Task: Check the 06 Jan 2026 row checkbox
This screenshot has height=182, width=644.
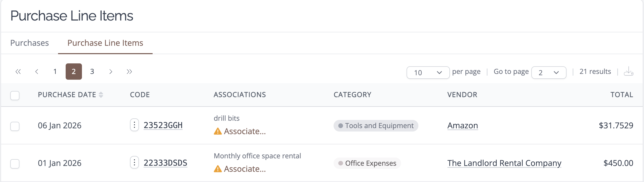Action: click(x=15, y=126)
